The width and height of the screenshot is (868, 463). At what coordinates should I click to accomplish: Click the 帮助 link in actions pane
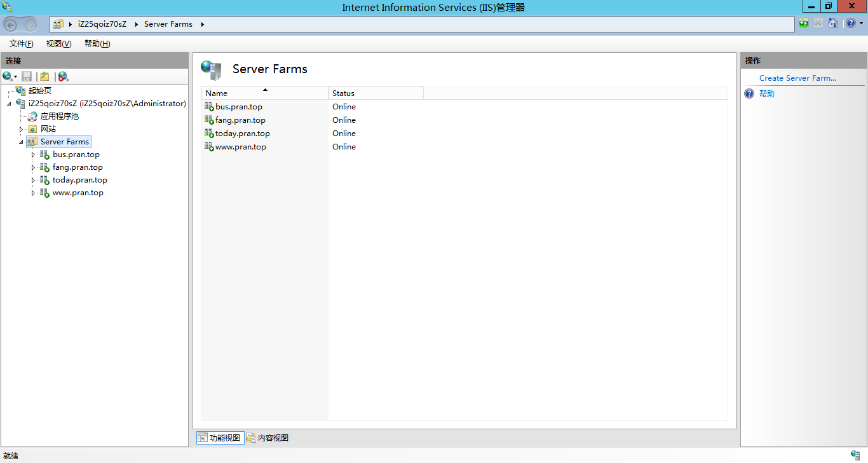click(767, 93)
